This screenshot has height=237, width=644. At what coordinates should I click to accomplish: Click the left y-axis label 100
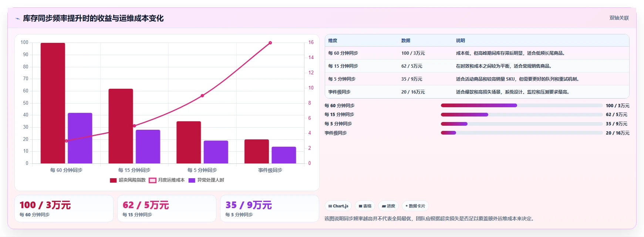[24, 43]
